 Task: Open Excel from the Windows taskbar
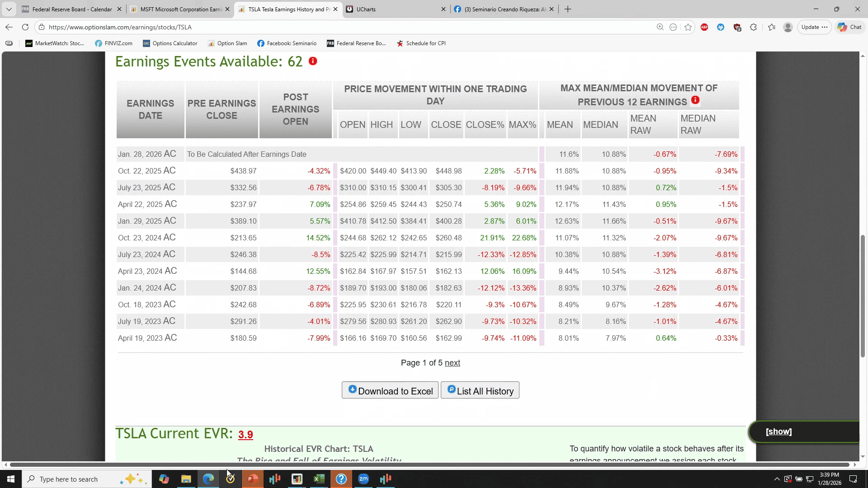point(319,479)
